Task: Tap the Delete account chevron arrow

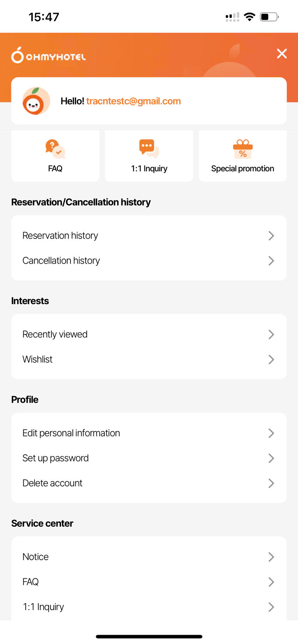Action: click(x=271, y=483)
